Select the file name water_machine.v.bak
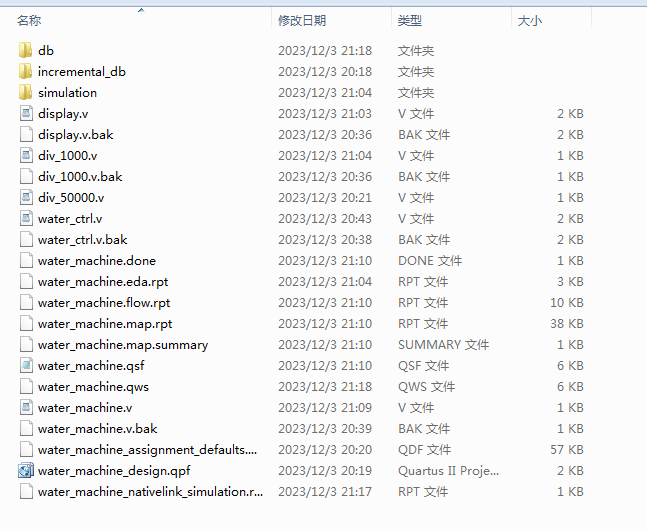The height and width of the screenshot is (531, 647). 98,429
